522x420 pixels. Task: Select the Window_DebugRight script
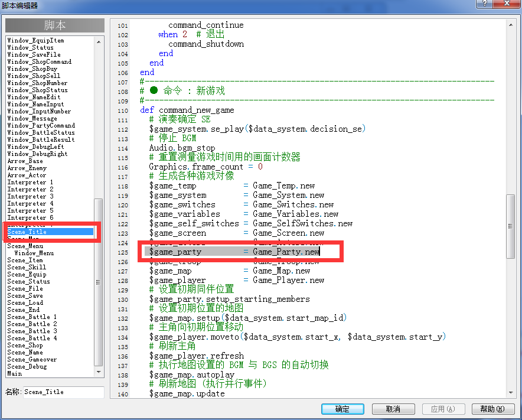(x=37, y=154)
